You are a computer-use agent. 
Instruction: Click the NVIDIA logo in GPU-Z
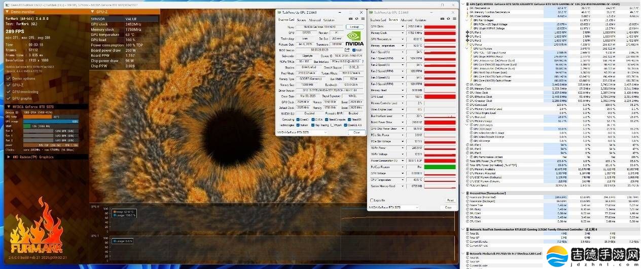click(354, 39)
